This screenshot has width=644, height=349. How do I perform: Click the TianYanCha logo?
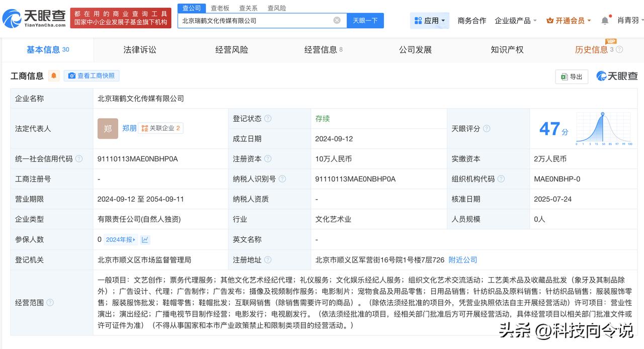[34, 18]
